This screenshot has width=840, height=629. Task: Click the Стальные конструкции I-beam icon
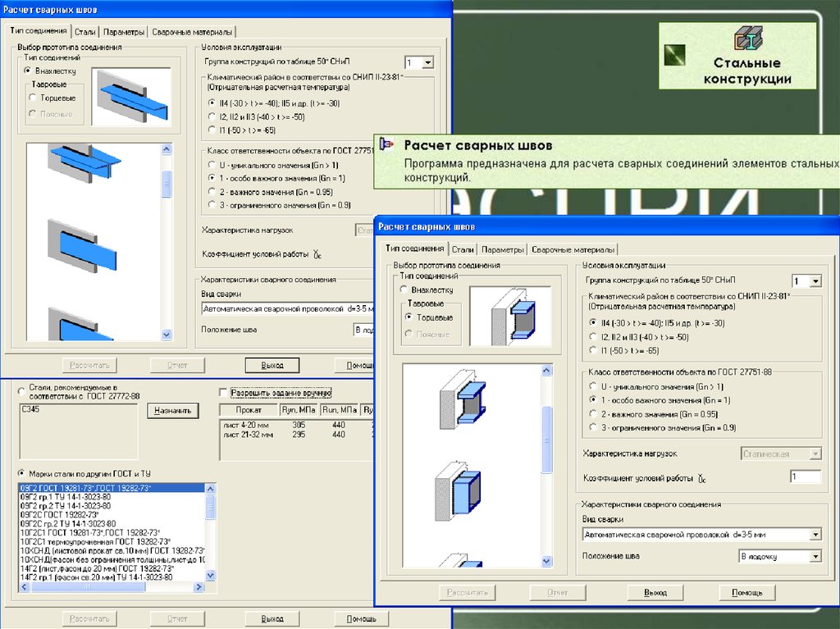pos(746,40)
